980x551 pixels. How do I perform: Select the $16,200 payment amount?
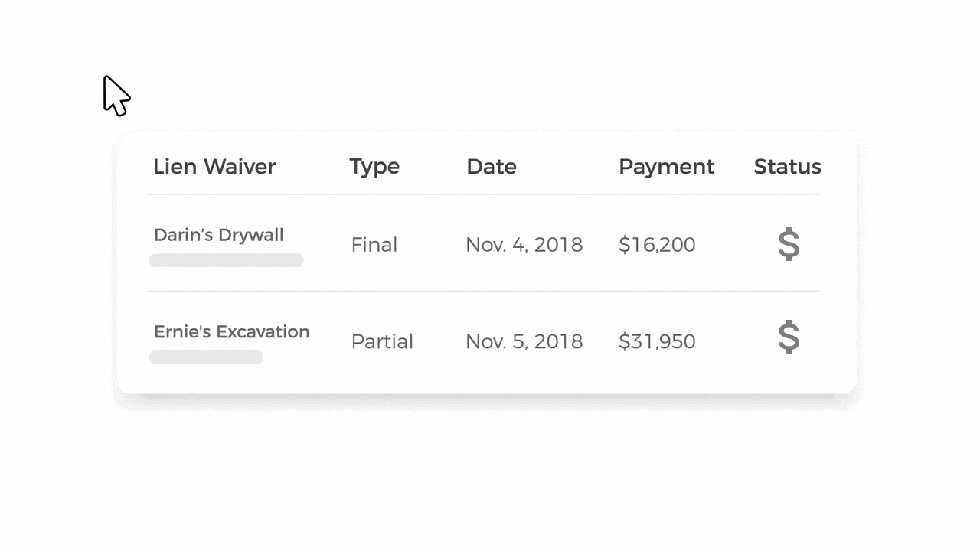tap(657, 245)
